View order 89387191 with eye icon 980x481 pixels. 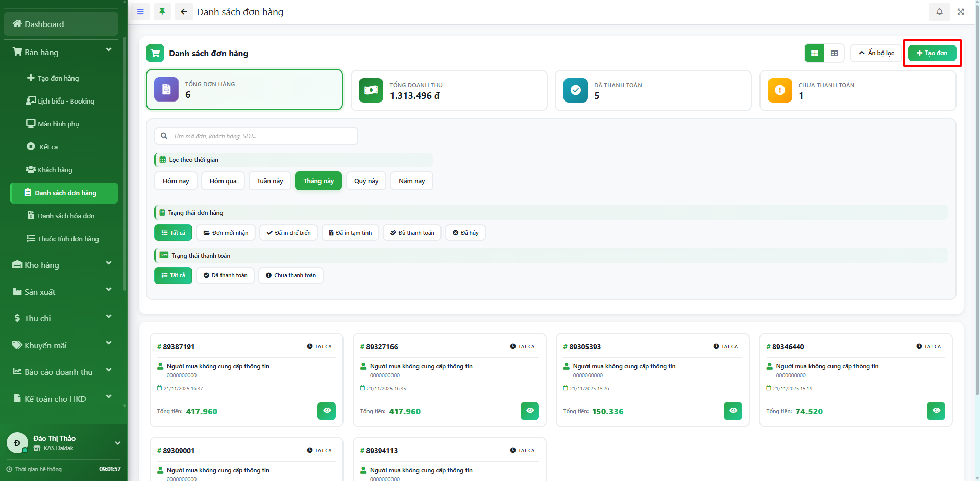(327, 411)
